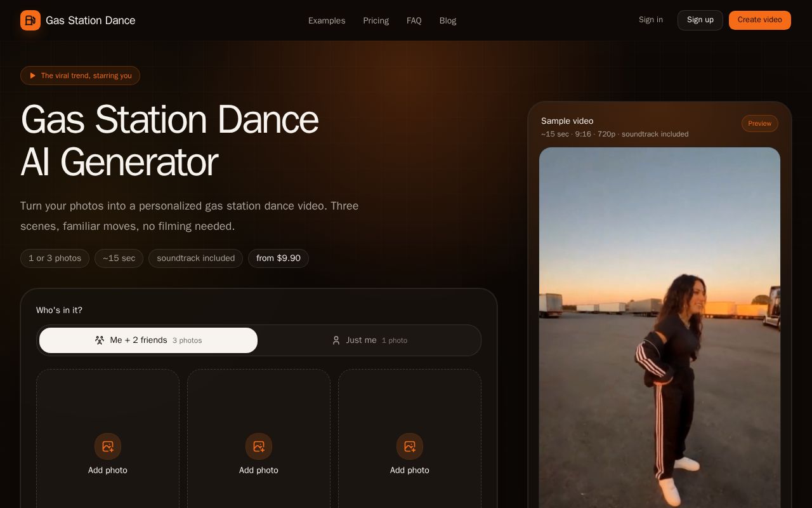Click the "9:16 · 720p" sample video details line

pos(615,134)
